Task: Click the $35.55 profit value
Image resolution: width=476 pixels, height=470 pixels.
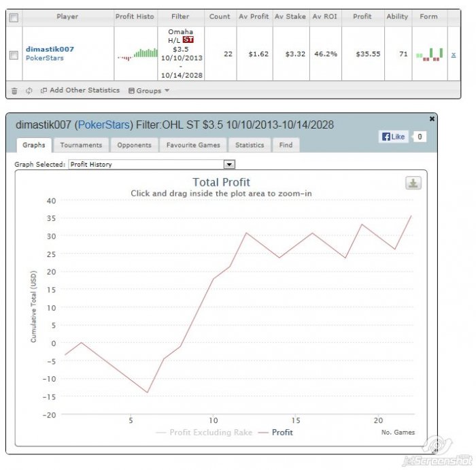Action: 368,54
